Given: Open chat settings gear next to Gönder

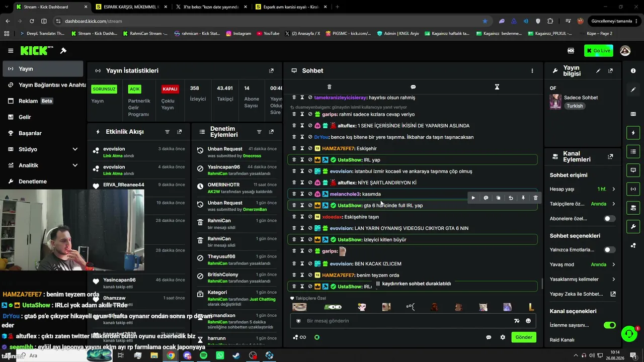Looking at the screenshot, I should click(x=502, y=337).
